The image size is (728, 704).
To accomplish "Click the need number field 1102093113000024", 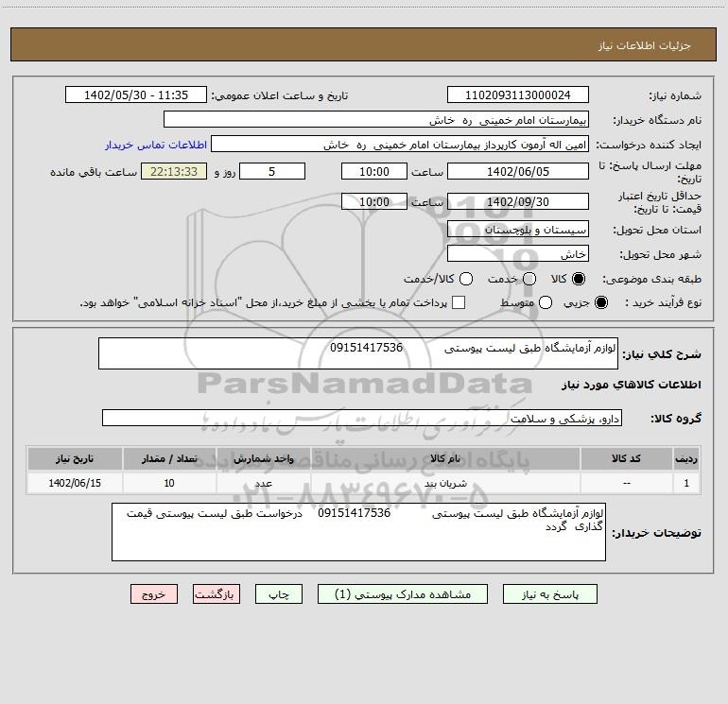I will [518, 94].
